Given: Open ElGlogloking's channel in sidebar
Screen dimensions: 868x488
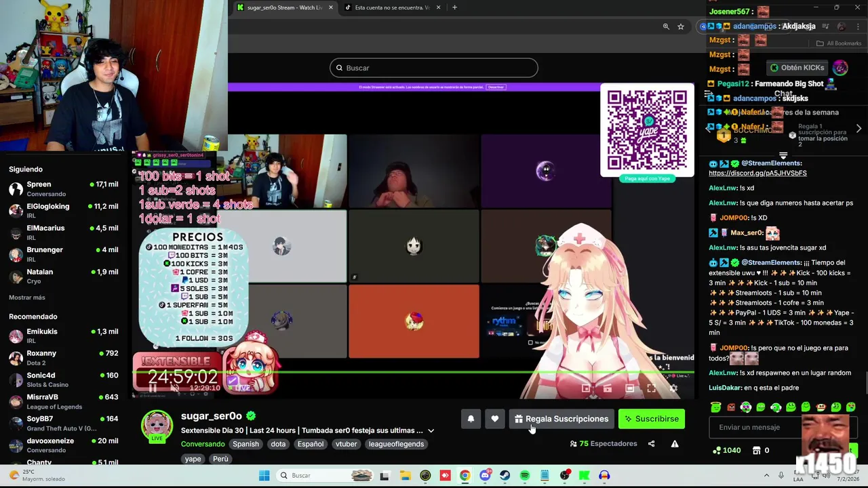Looking at the screenshot, I should coord(63,211).
